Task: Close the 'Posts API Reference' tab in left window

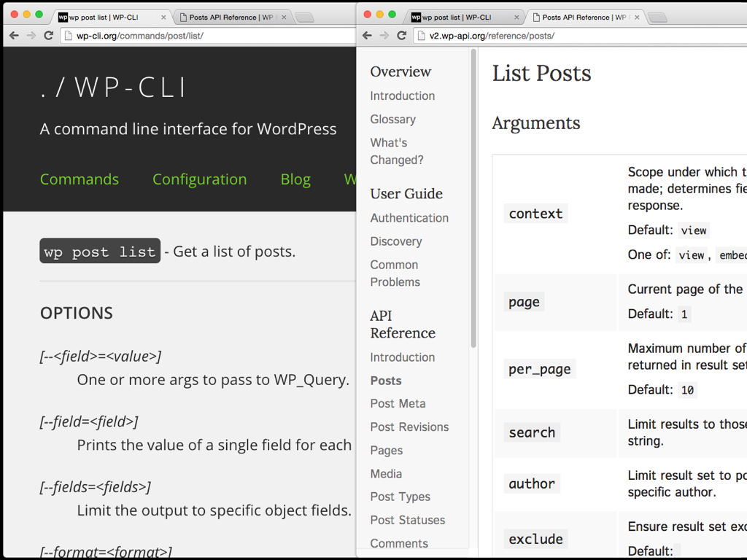Action: pyautogui.click(x=284, y=17)
